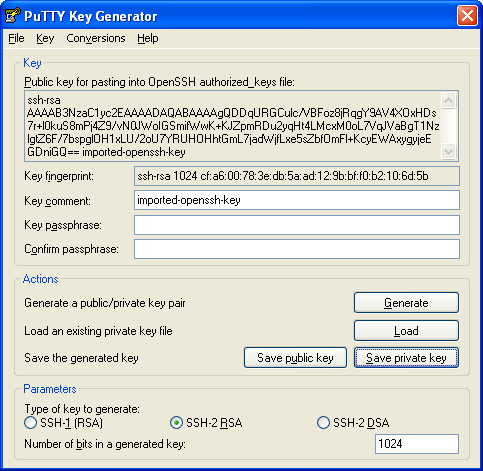Click inside the public key text box
The height and width of the screenshot is (471, 483).
click(233, 126)
